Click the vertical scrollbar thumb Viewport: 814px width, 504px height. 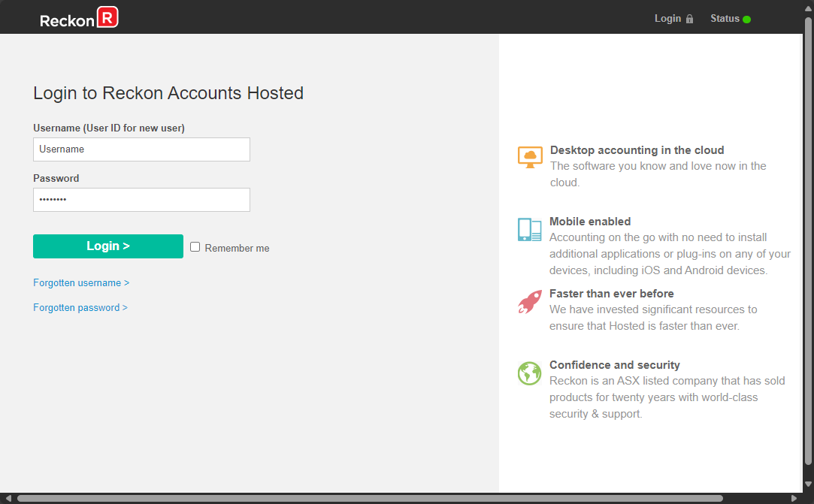pos(808,241)
